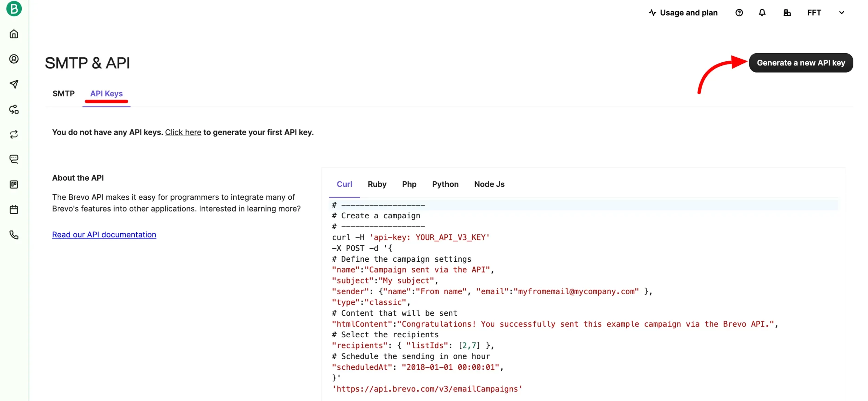Select the Node Js code tab
The height and width of the screenshot is (401, 868).
489,184
